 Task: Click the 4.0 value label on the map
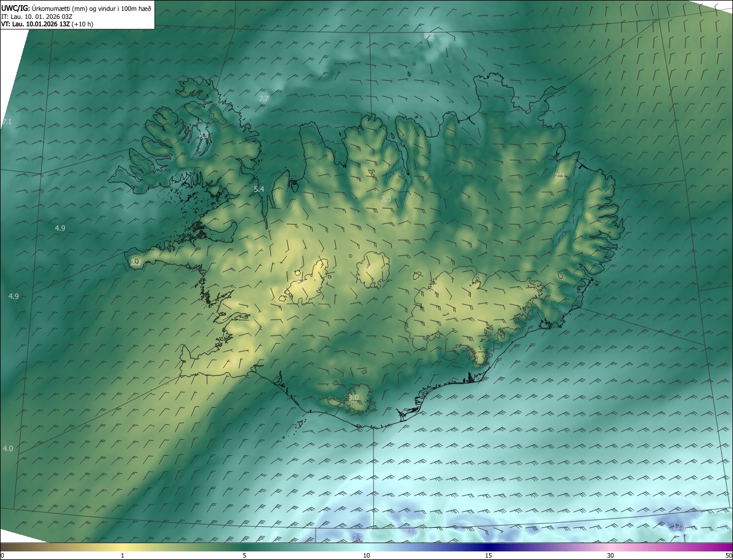[x=7, y=448]
